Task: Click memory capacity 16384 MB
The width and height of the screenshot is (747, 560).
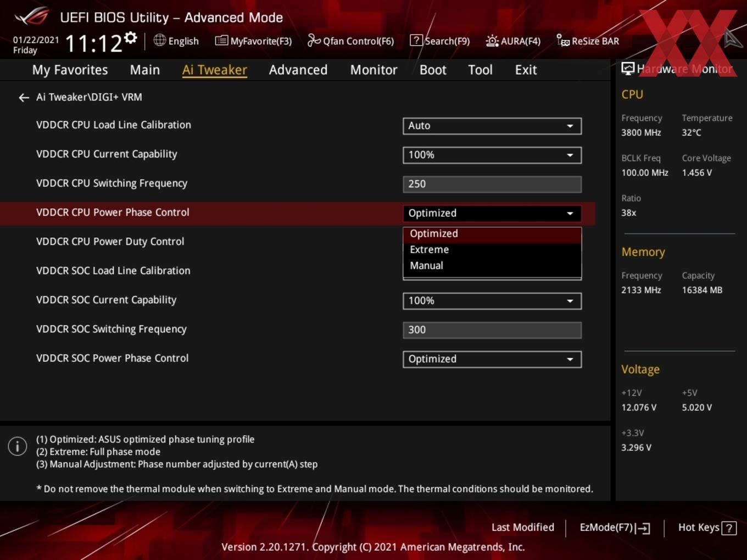Action: (x=702, y=290)
